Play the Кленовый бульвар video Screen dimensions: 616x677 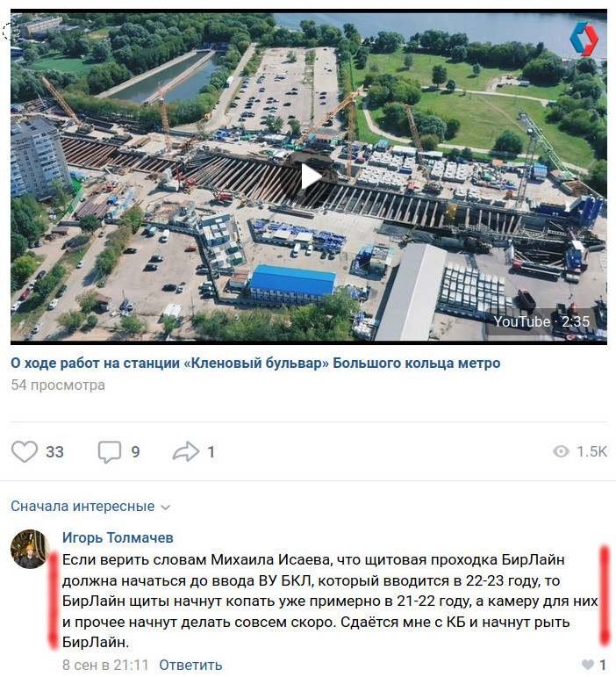tap(312, 176)
